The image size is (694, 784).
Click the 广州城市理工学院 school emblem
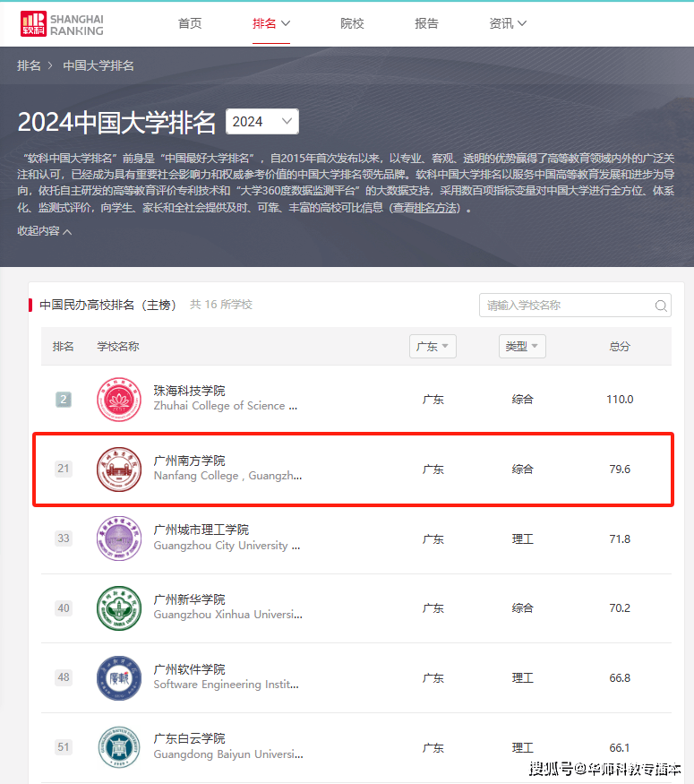[119, 538]
